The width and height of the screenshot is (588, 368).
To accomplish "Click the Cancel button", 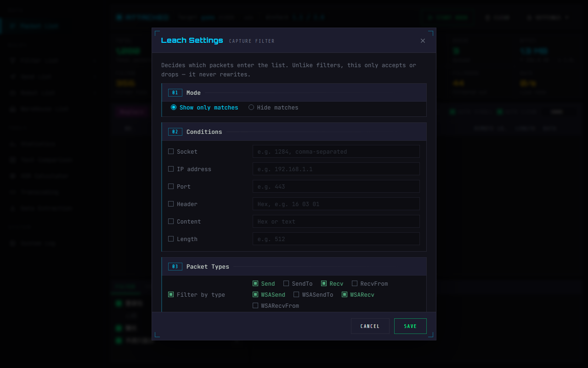I will (370, 326).
